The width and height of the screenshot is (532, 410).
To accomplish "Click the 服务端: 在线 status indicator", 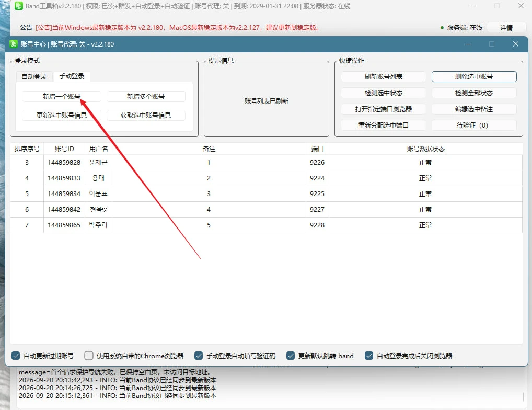I will [x=461, y=28].
